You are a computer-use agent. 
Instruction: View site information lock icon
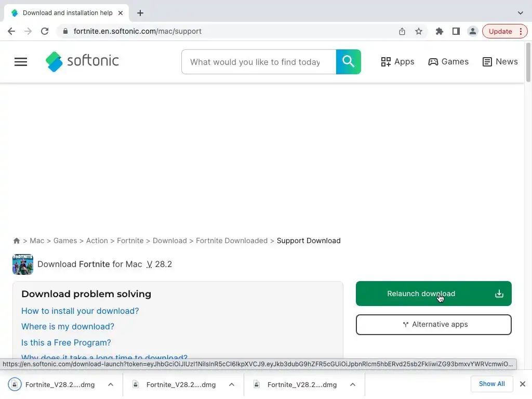point(65,31)
